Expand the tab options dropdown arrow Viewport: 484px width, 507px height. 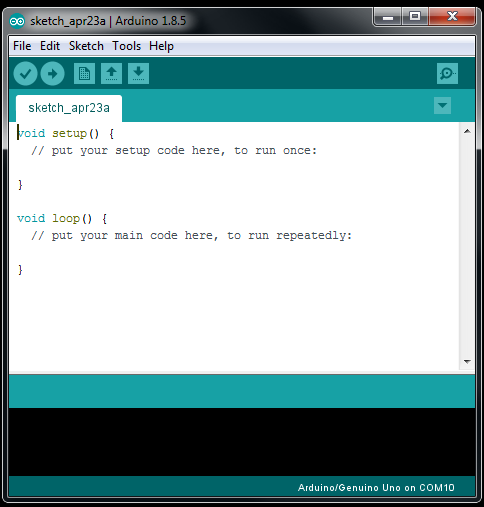(x=442, y=106)
